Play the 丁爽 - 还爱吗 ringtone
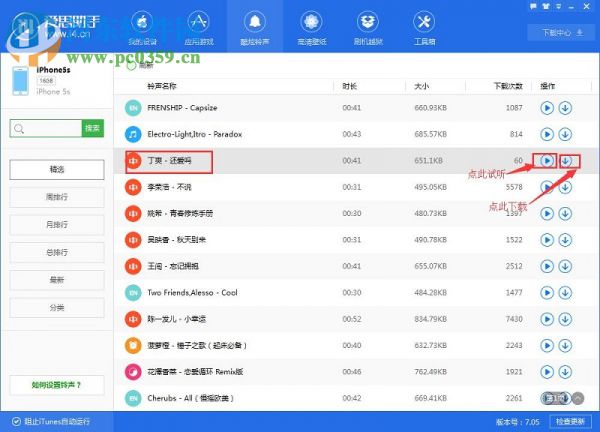 click(547, 161)
